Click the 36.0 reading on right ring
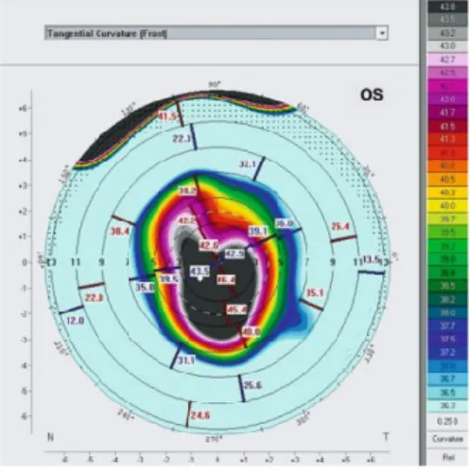 pos(285,223)
